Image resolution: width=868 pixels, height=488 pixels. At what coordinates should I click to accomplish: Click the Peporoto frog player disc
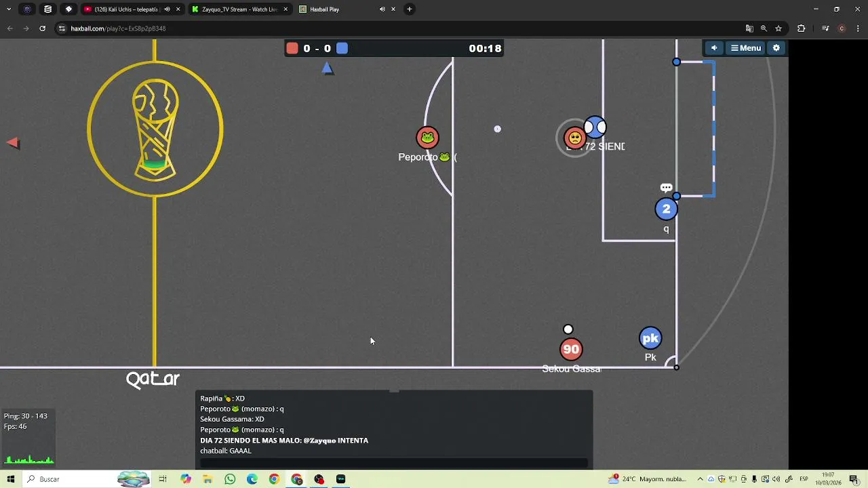[x=427, y=138]
